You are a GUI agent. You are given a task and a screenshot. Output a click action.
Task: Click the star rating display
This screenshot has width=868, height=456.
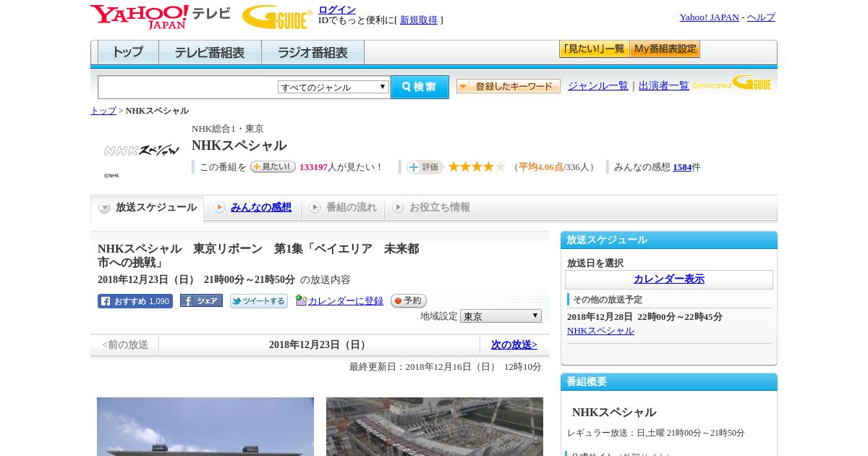(477, 166)
